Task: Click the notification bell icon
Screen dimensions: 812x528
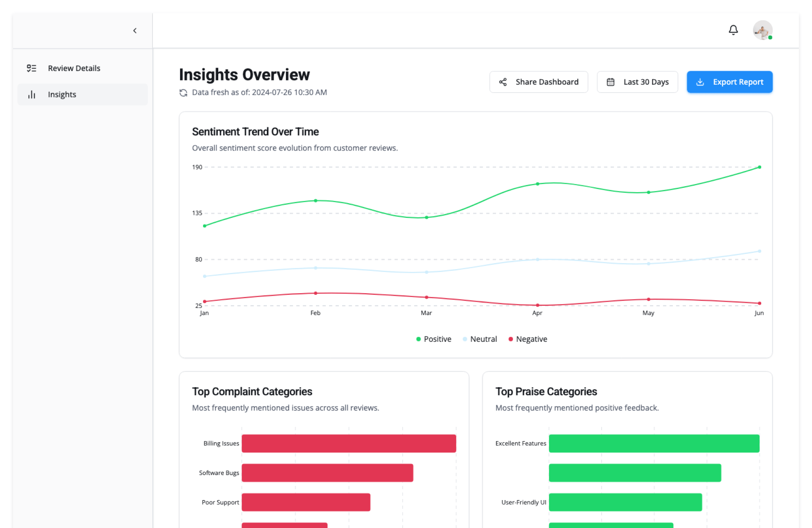Action: (733, 30)
